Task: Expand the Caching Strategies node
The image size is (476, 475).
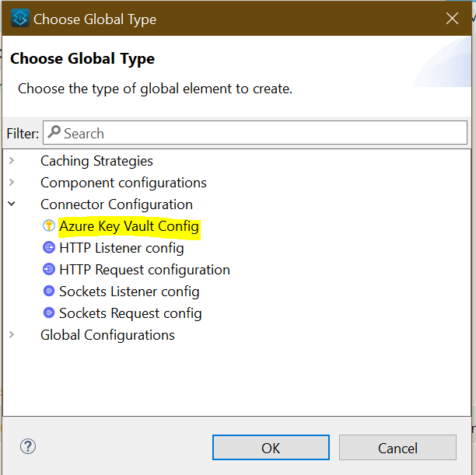Action: tap(12, 161)
